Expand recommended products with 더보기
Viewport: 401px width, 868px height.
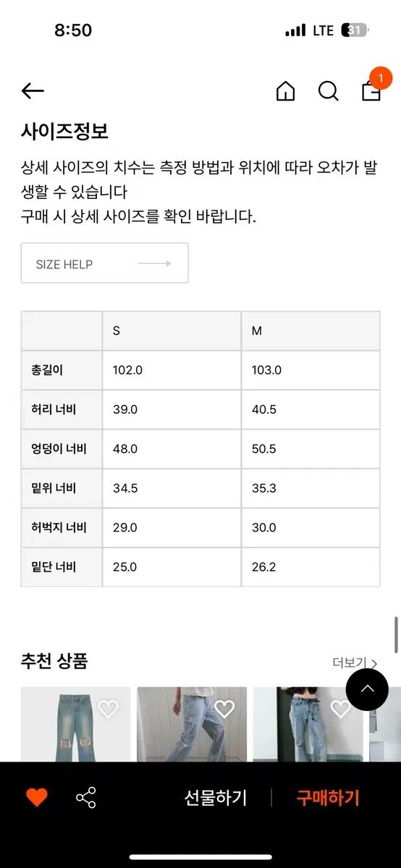pos(355,663)
